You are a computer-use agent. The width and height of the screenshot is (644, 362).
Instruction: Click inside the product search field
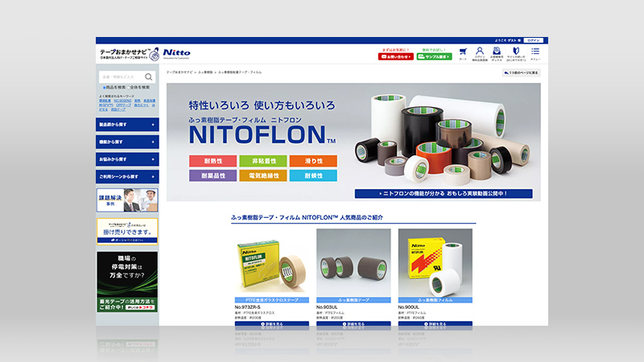(121, 77)
